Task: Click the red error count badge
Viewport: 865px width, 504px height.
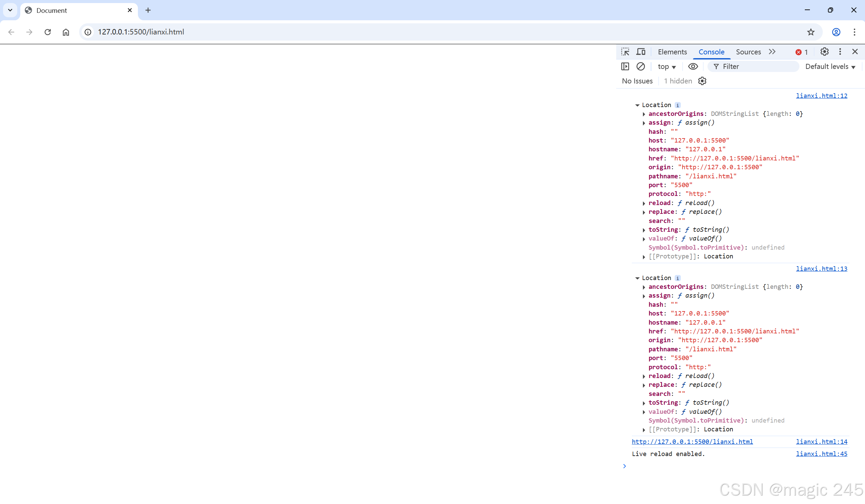Action: (801, 52)
